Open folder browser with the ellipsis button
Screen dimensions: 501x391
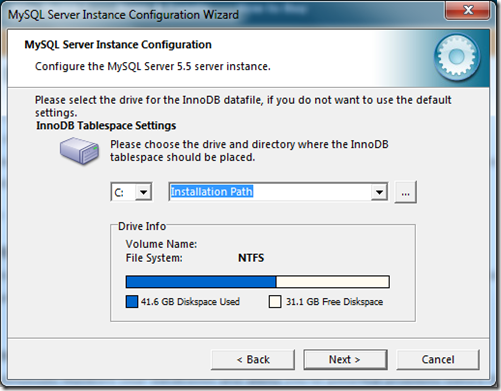click(405, 192)
